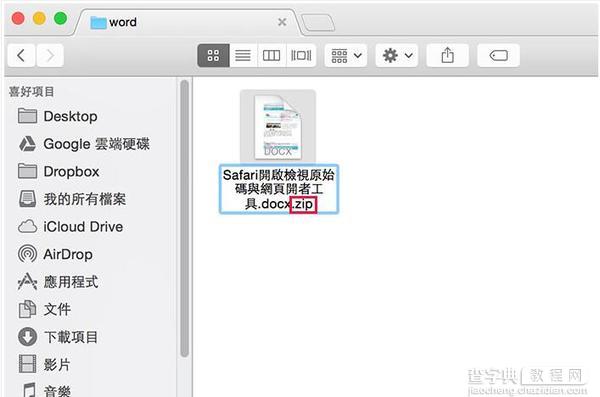The image size is (600, 397).
Task: Switch to list view
Action: 243,56
